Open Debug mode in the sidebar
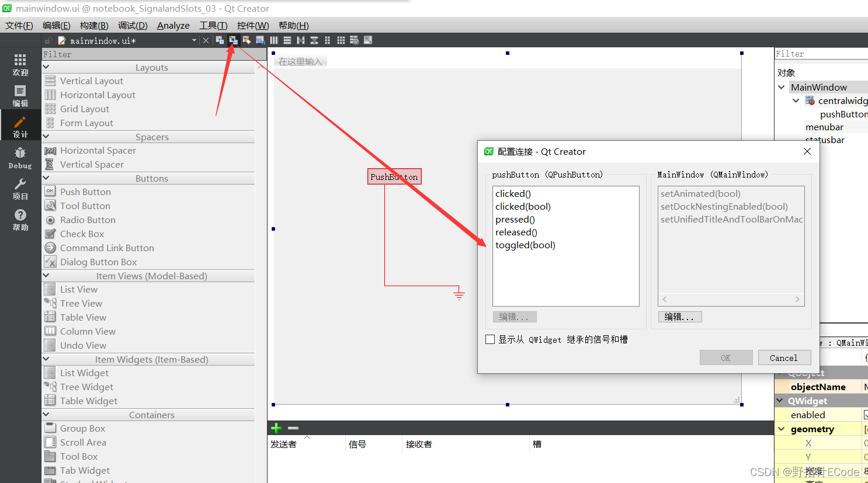 pos(20,158)
